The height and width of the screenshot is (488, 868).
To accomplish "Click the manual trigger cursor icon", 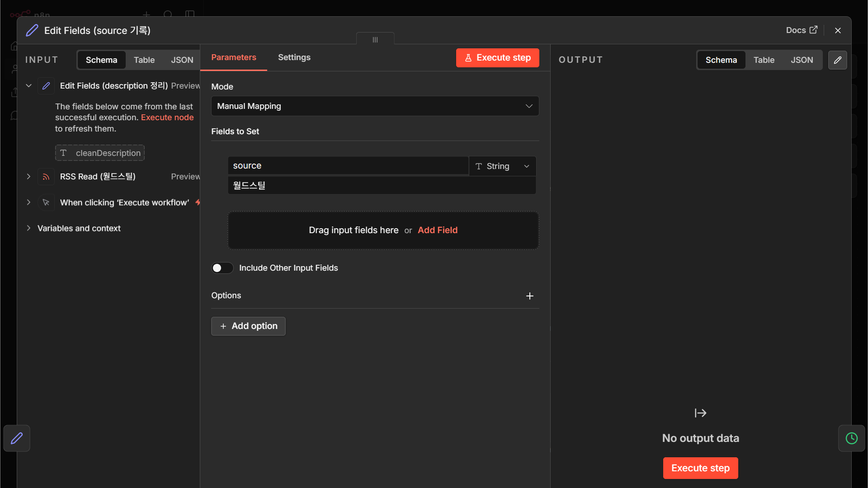I will [46, 202].
